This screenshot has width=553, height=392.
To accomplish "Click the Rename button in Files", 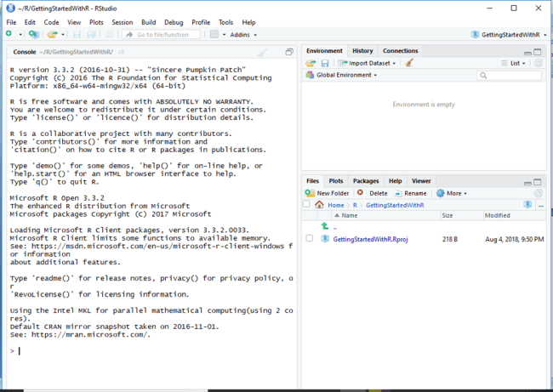I will point(410,193).
